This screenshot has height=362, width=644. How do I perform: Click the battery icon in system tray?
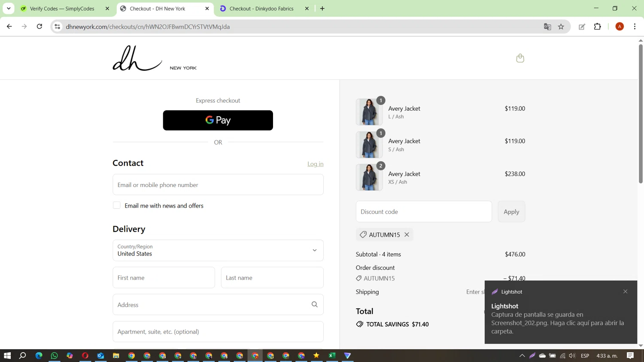(x=553, y=356)
